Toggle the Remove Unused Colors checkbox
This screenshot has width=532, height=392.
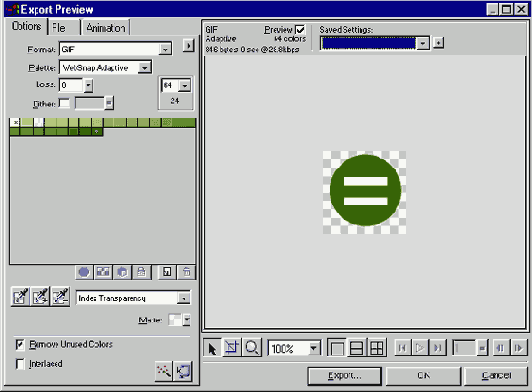20,345
